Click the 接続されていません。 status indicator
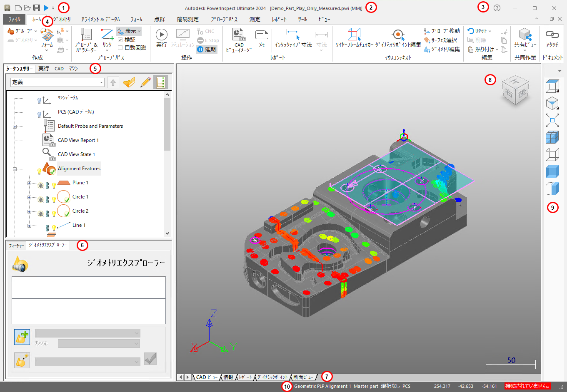The height and width of the screenshot is (392, 567). pos(528,386)
